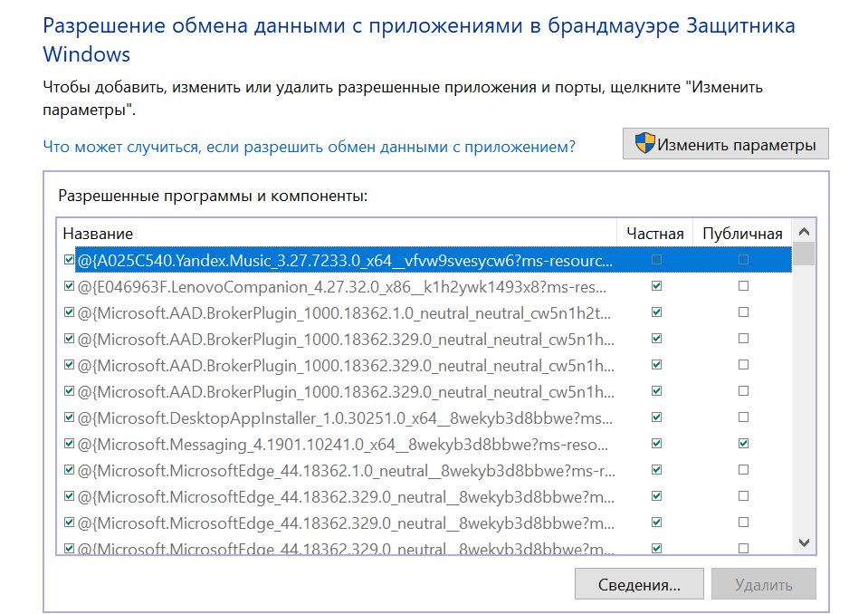Uncheck private checkbox for MicrosoftEdge_44.18362.1.0
Image resolution: width=868 pixels, height=614 pixels.
(x=656, y=469)
